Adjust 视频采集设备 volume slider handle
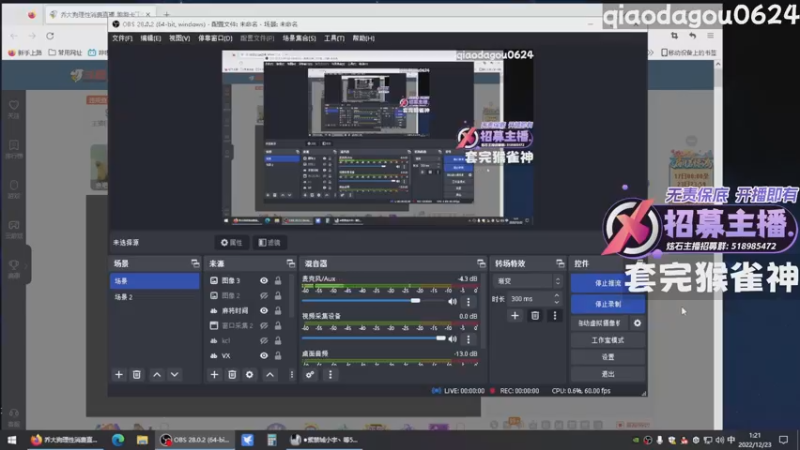The image size is (800, 450). 441,338
